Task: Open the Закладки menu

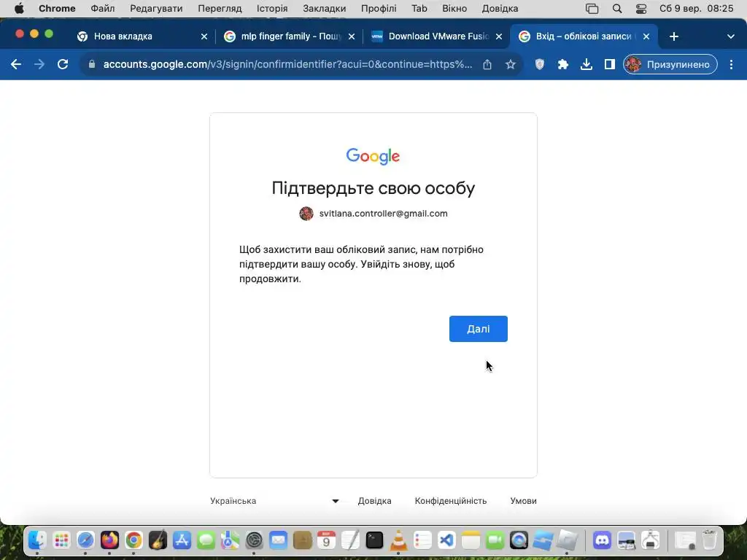Action: click(325, 9)
